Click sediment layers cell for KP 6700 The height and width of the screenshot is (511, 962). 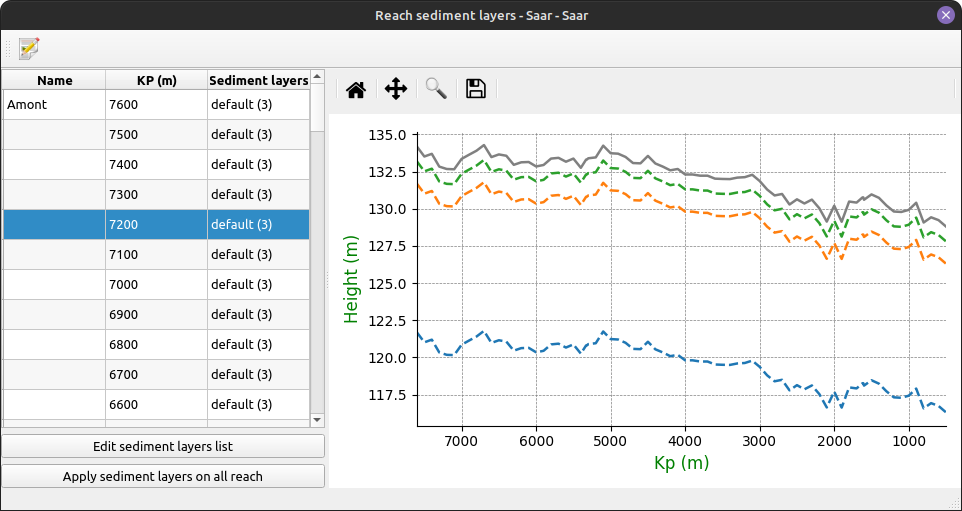tap(258, 374)
